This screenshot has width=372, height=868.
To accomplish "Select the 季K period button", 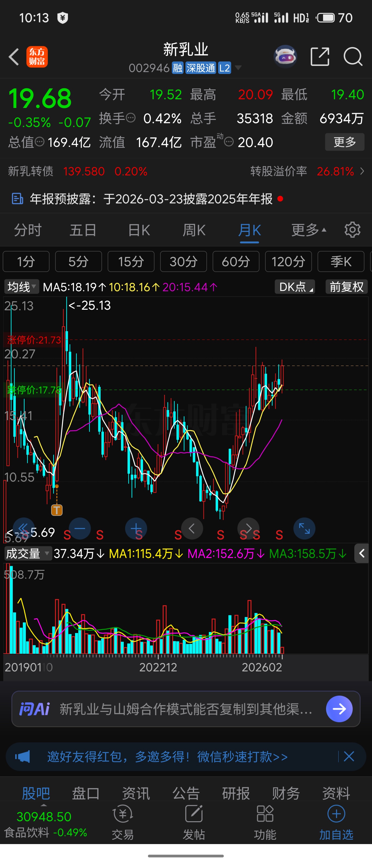I will pos(341,261).
